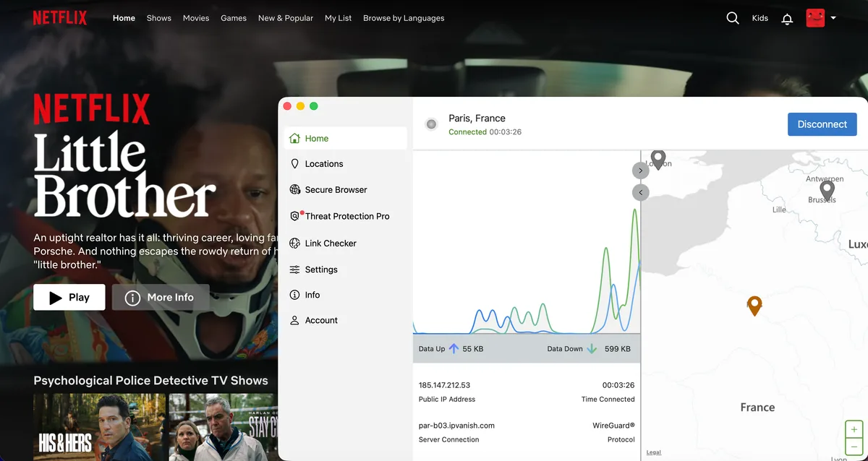Open More Info for Little Brother
The height and width of the screenshot is (461, 868).
pos(160,297)
